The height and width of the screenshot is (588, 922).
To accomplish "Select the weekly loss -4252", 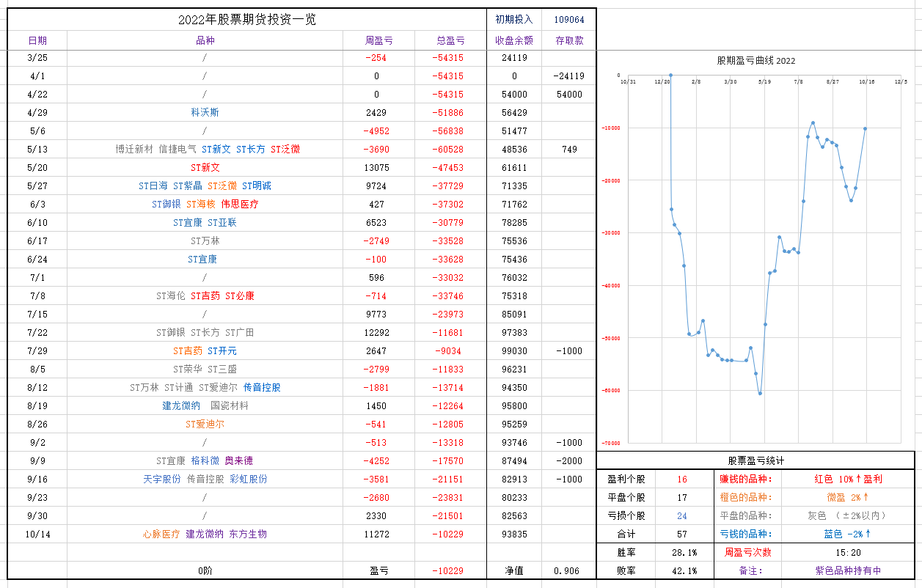I will coord(378,460).
